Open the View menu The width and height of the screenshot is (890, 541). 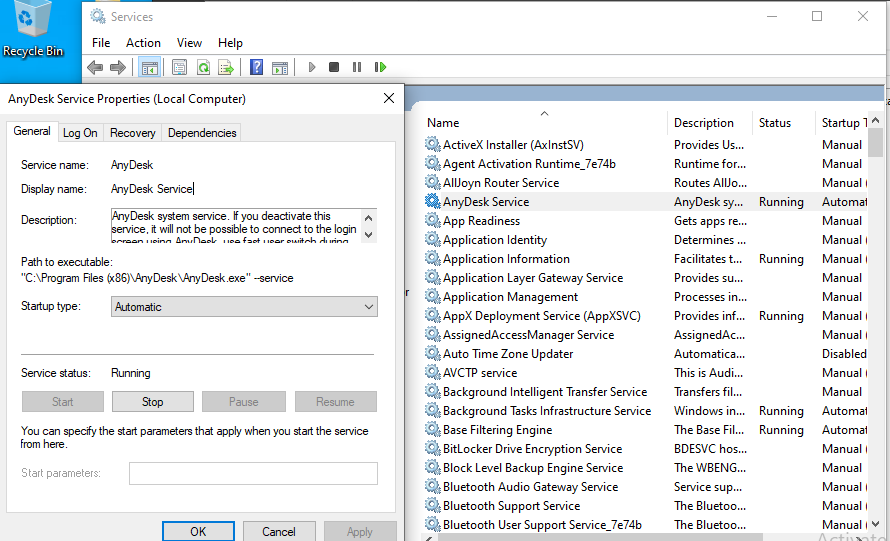pos(189,43)
